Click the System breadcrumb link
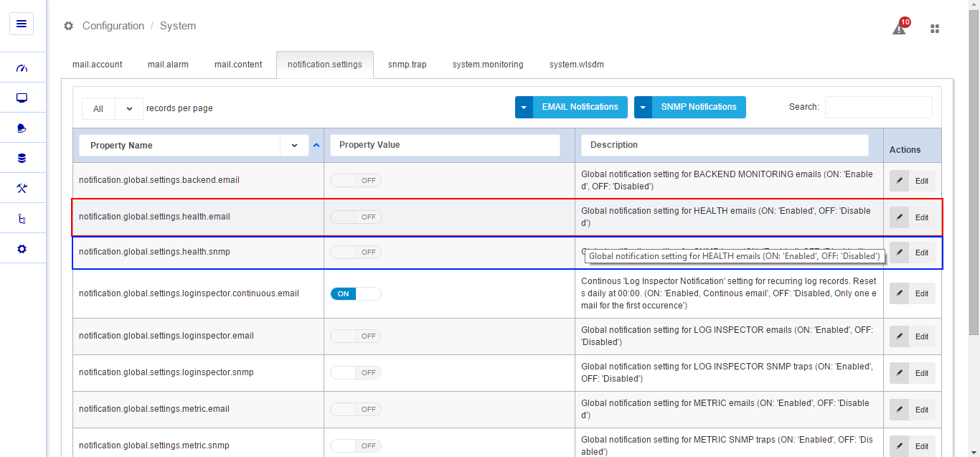The width and height of the screenshot is (980, 457). [x=178, y=26]
